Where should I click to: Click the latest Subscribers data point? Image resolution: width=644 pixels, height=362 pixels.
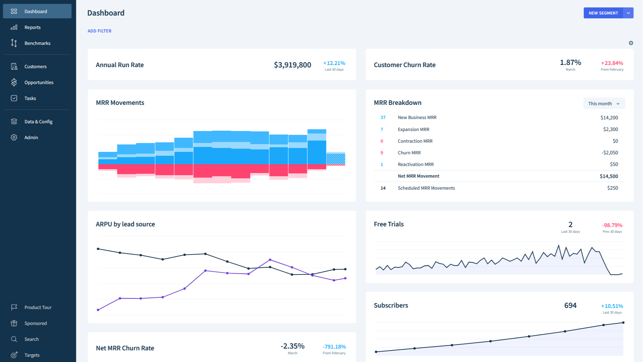[622, 322]
